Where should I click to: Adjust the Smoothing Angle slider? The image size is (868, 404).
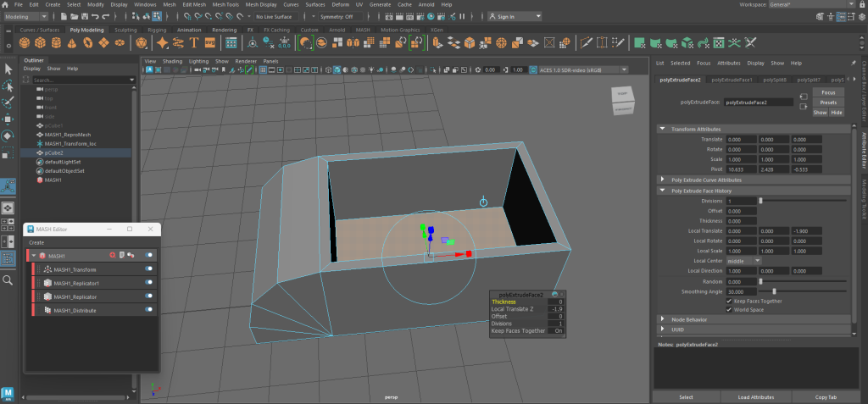point(776,291)
